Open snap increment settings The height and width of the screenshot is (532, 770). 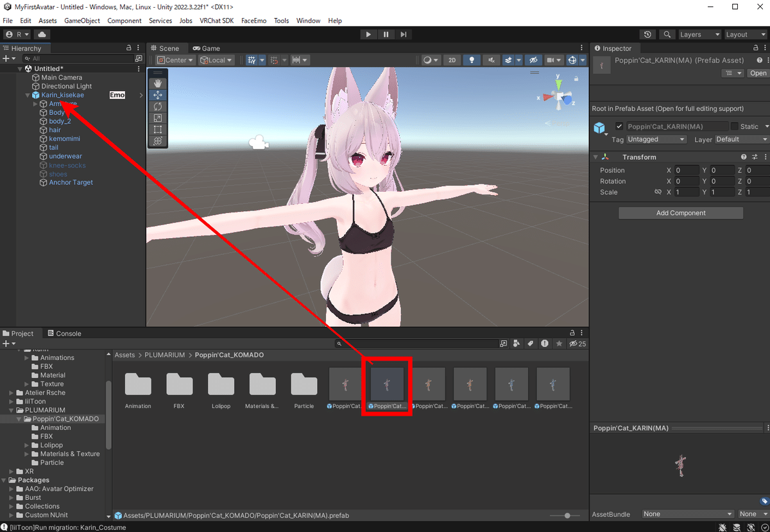click(x=300, y=60)
